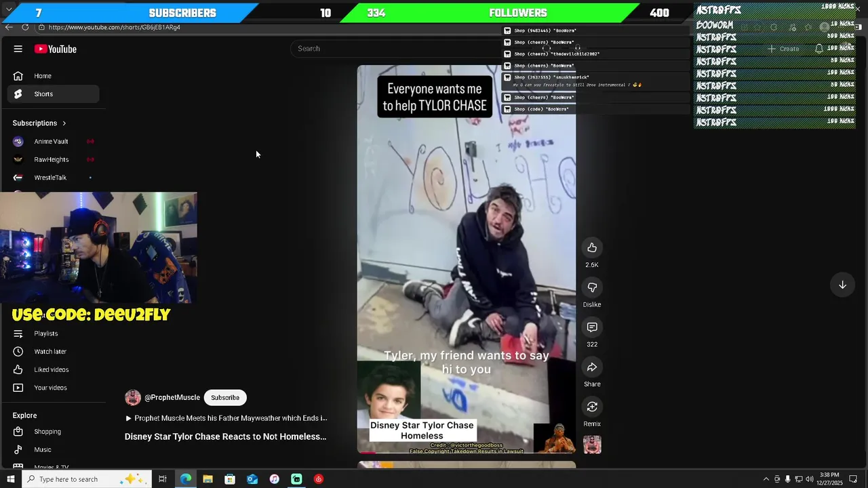
Task: Click Type here to search box
Action: tap(86, 479)
